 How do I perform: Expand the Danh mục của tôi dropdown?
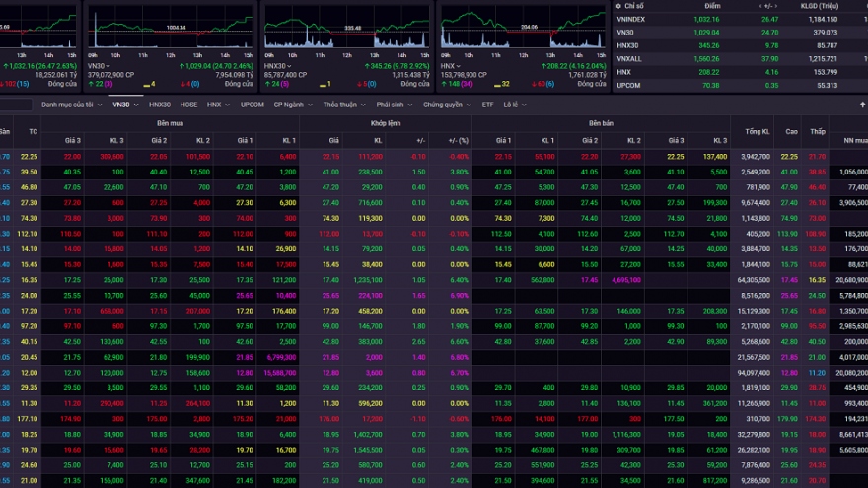(x=70, y=104)
